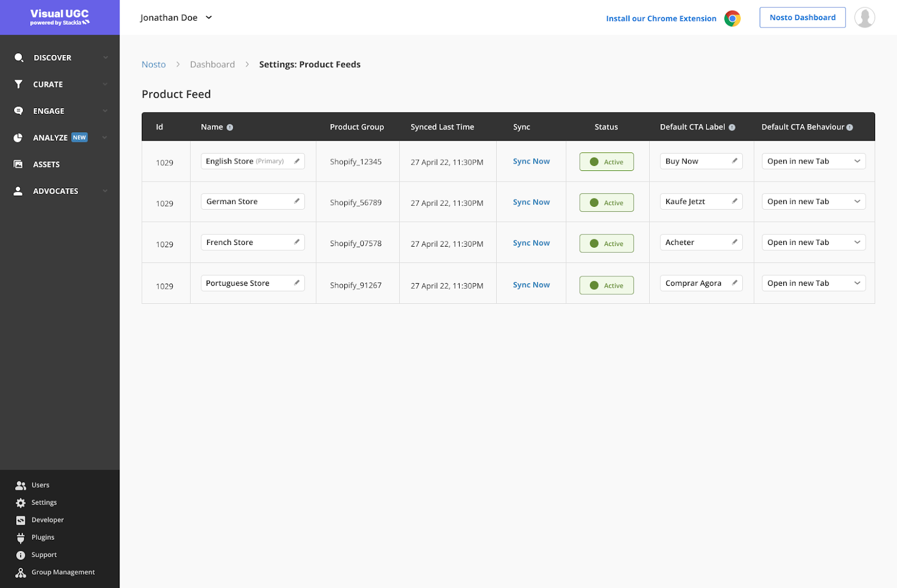
Task: Click Sync Now for English Store
Action: pyautogui.click(x=531, y=161)
